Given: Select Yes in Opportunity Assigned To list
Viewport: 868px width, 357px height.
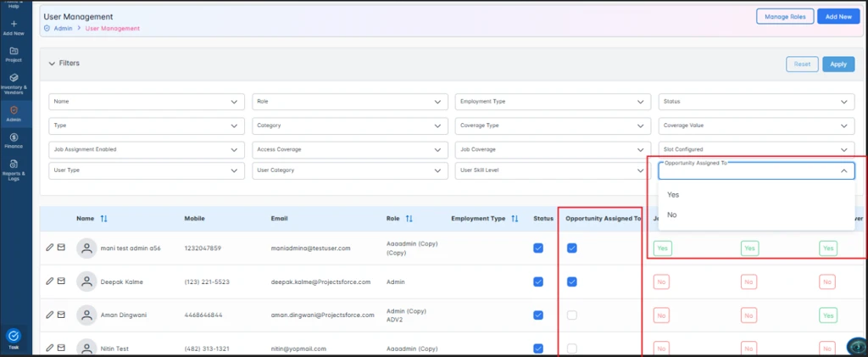Looking at the screenshot, I should [x=673, y=194].
